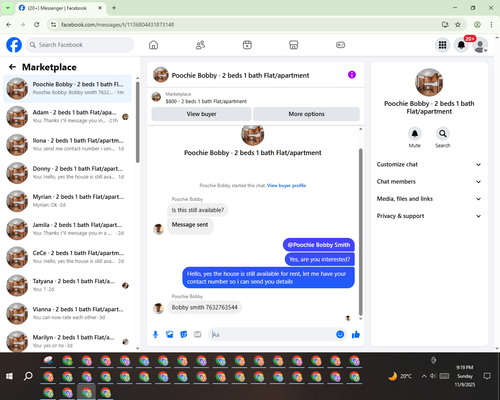Mute this chat with the bell icon
500x400 pixels.
coord(415,134)
